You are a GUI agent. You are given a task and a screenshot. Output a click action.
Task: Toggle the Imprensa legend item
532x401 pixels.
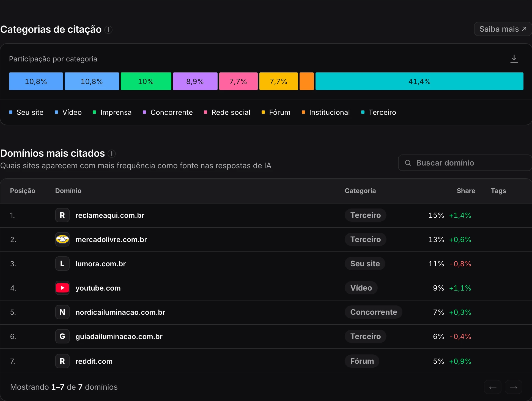click(112, 112)
